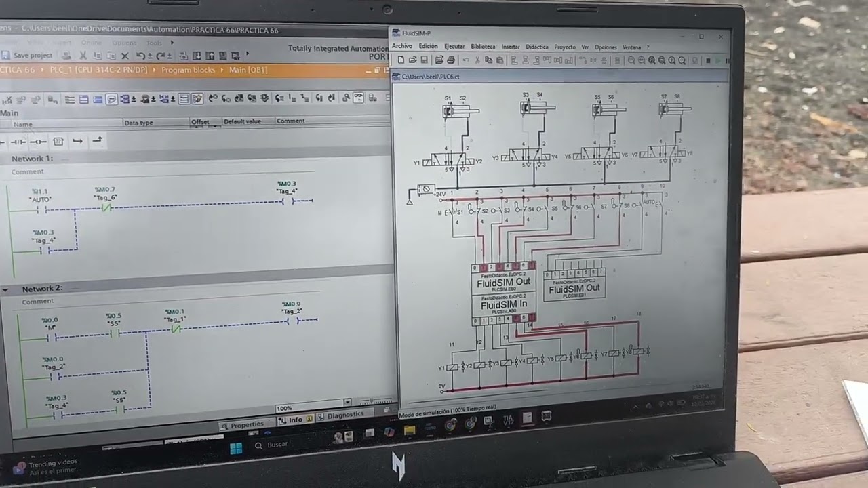Open Biblioteca menu in FluidSIM
Image resolution: width=868 pixels, height=488 pixels.
483,47
